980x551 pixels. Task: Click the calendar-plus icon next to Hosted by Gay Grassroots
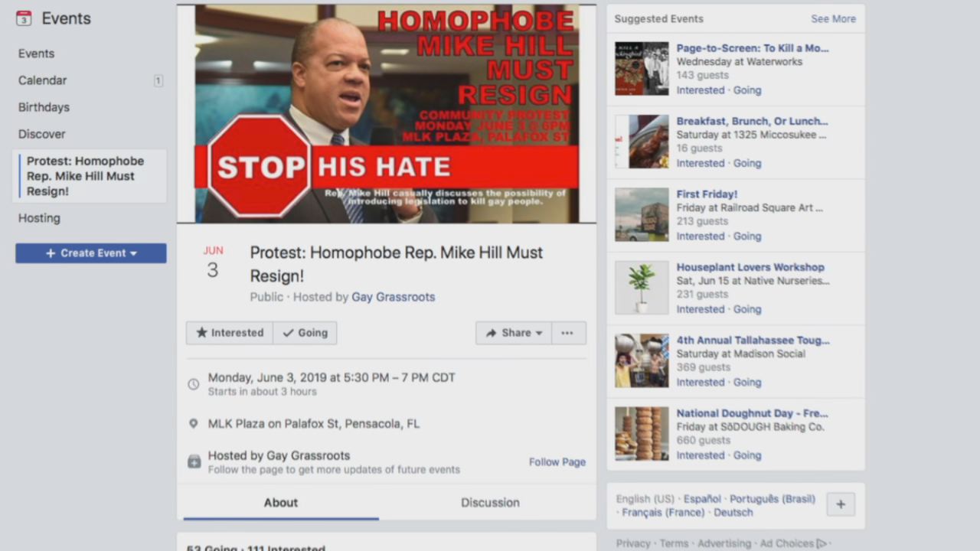(194, 462)
